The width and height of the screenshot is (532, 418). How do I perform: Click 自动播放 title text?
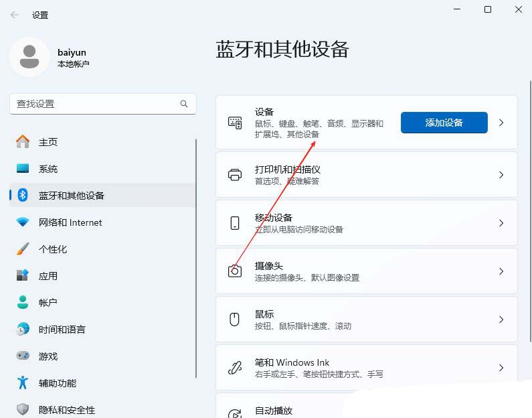(x=274, y=411)
